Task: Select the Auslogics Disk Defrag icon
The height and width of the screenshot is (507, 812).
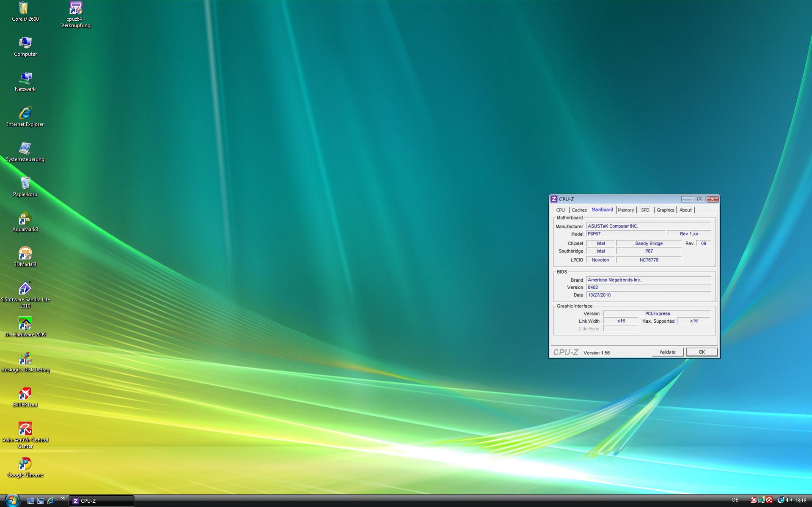Action: pos(25,363)
